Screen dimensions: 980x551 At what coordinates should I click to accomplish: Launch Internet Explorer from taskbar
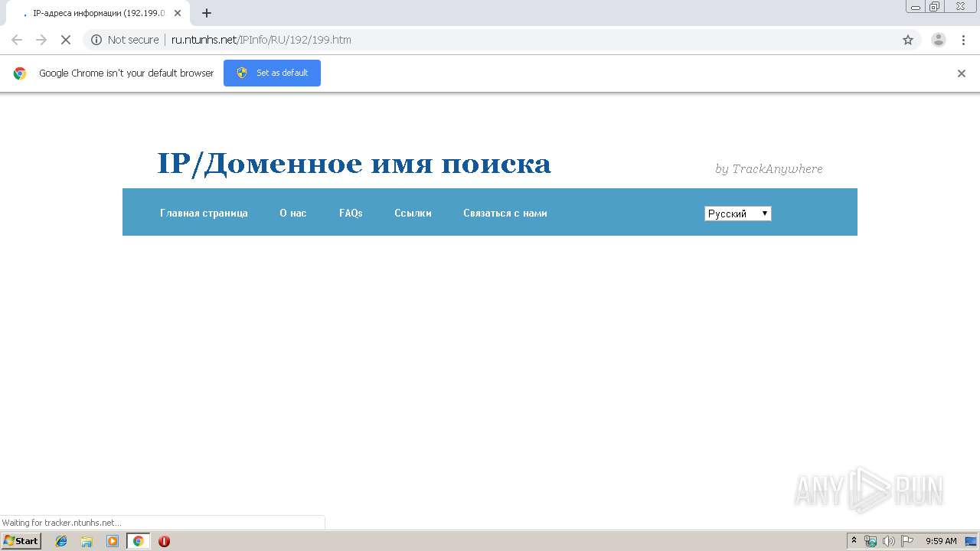coord(61,541)
